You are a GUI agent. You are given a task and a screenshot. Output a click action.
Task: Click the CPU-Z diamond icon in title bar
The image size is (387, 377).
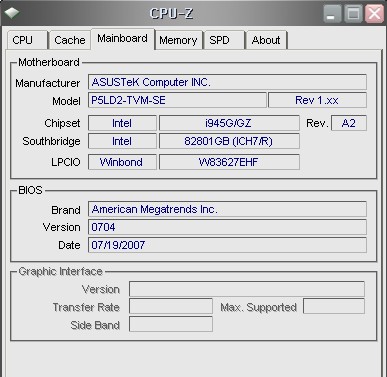click(x=11, y=13)
